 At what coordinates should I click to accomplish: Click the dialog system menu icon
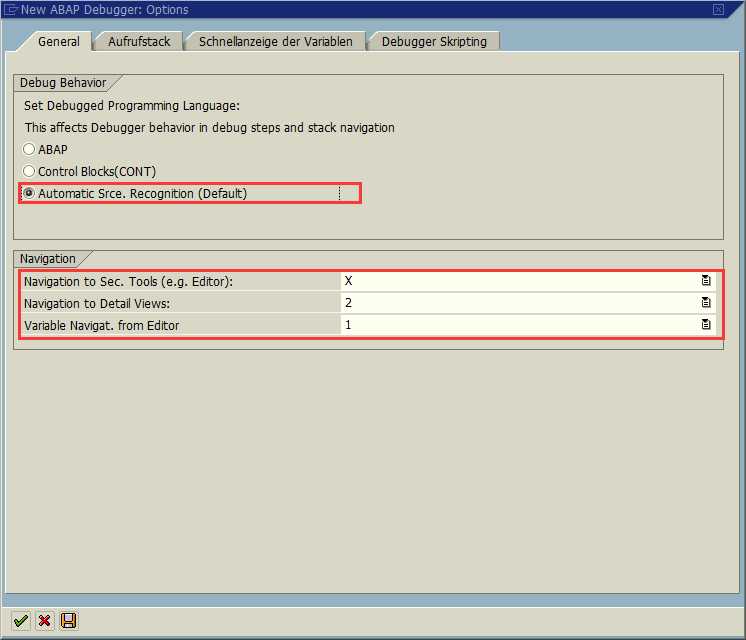tap(10, 10)
